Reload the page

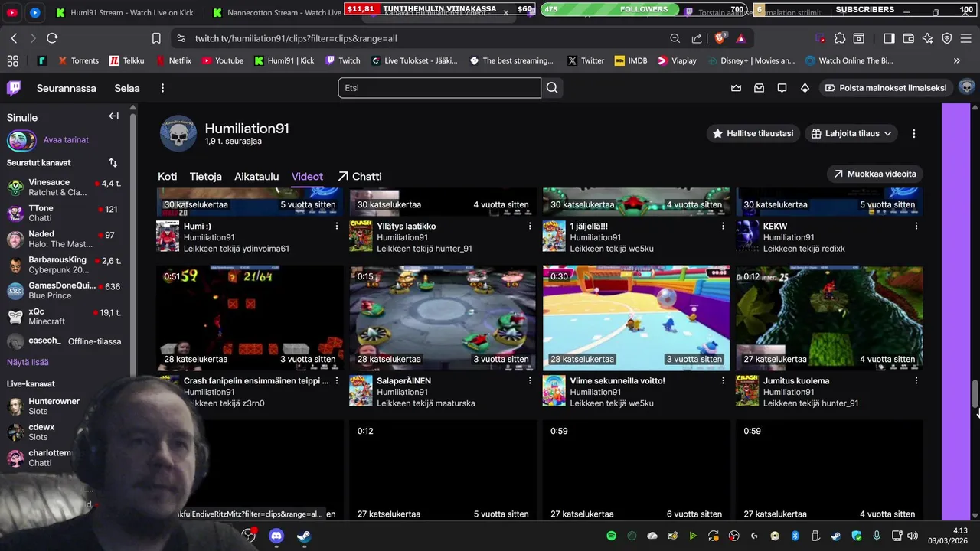pyautogui.click(x=52, y=38)
